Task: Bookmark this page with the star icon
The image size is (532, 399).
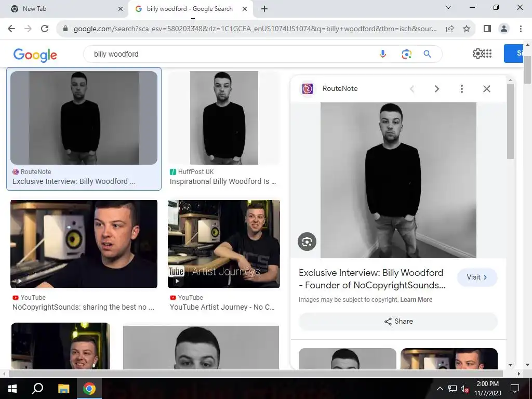Action: [x=467, y=29]
